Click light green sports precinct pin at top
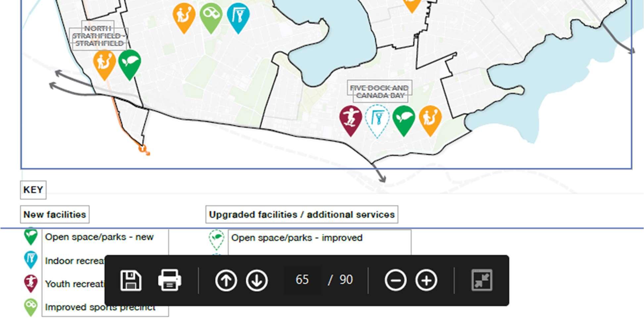Screen dimensions: 644x323 tap(211, 18)
